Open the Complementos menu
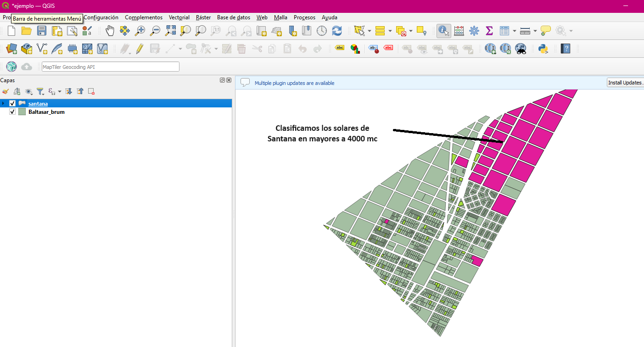The height and width of the screenshot is (347, 644). [143, 17]
